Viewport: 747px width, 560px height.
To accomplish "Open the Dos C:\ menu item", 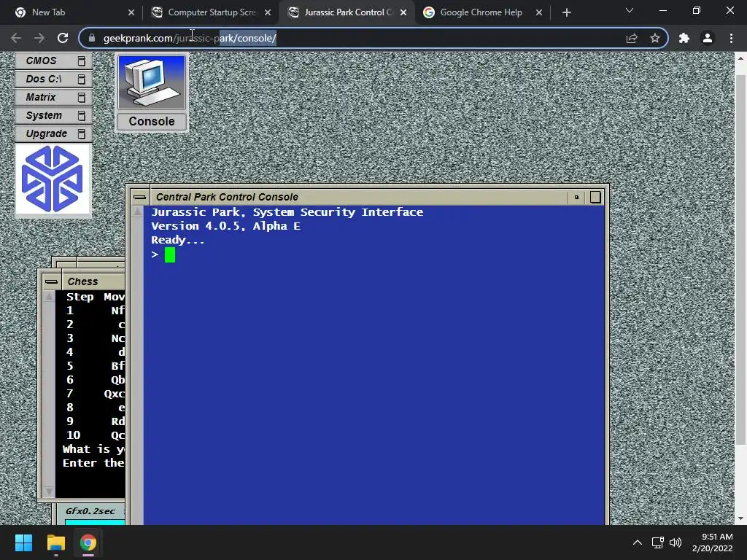I will pos(53,79).
